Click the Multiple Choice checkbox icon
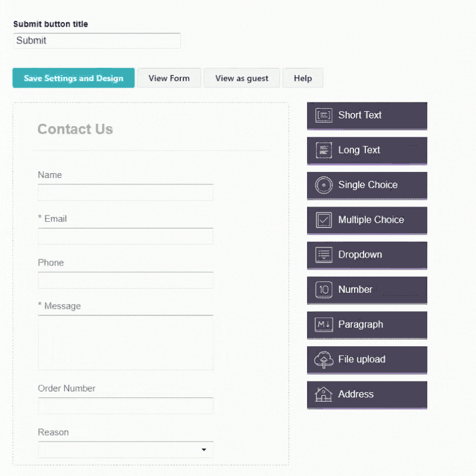Viewport: 476px width, 476px height. click(x=324, y=220)
